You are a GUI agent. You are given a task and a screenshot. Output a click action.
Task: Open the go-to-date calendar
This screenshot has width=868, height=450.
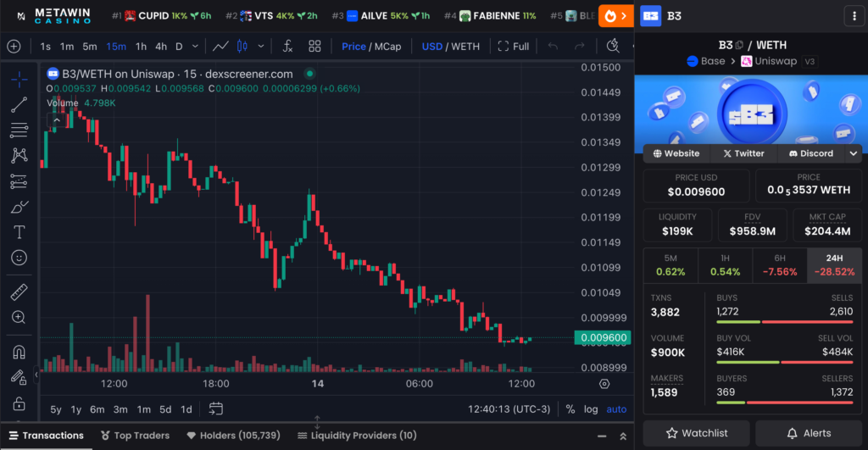[x=215, y=408]
